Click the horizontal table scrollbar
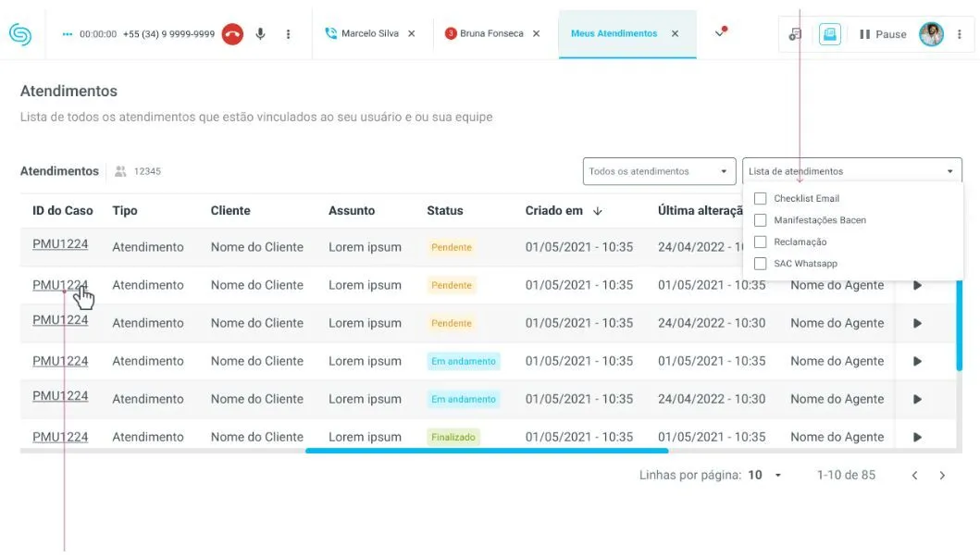The width and height of the screenshot is (980, 558). 486,451
